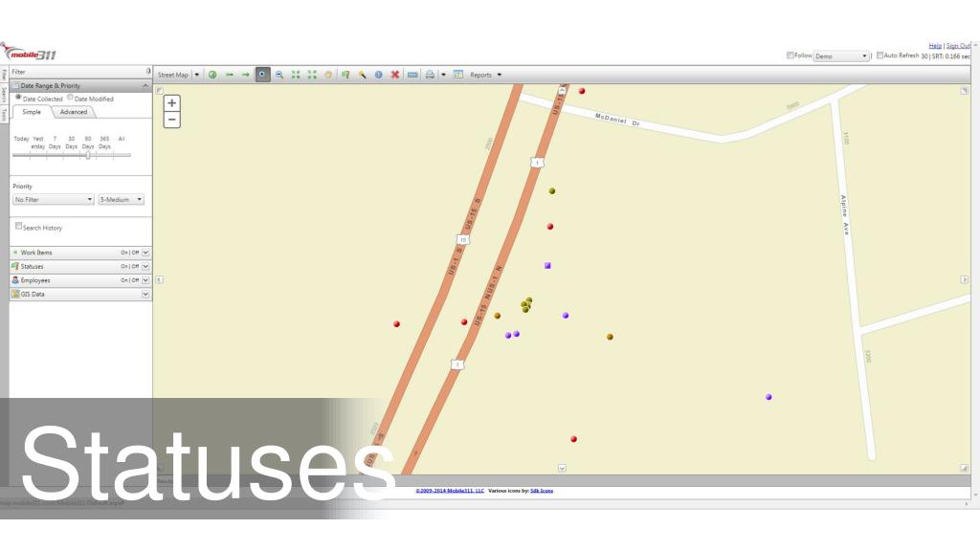Click the Sign Out link

(958, 46)
